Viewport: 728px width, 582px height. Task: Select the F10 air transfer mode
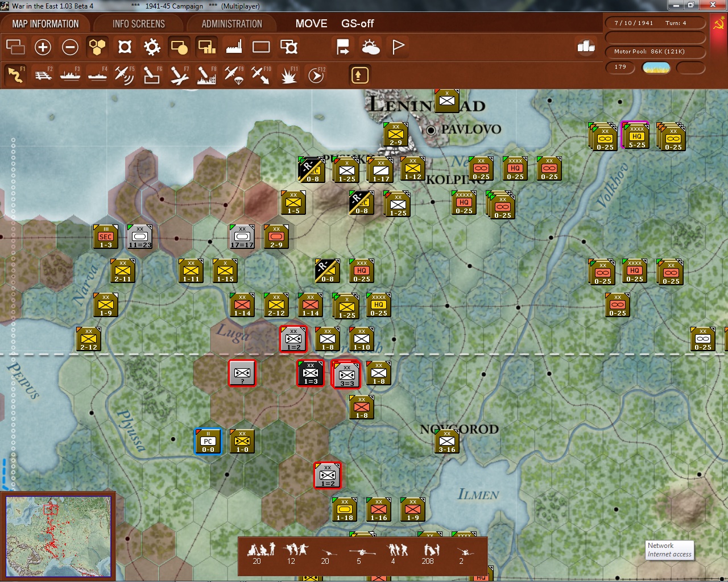pyautogui.click(x=261, y=75)
